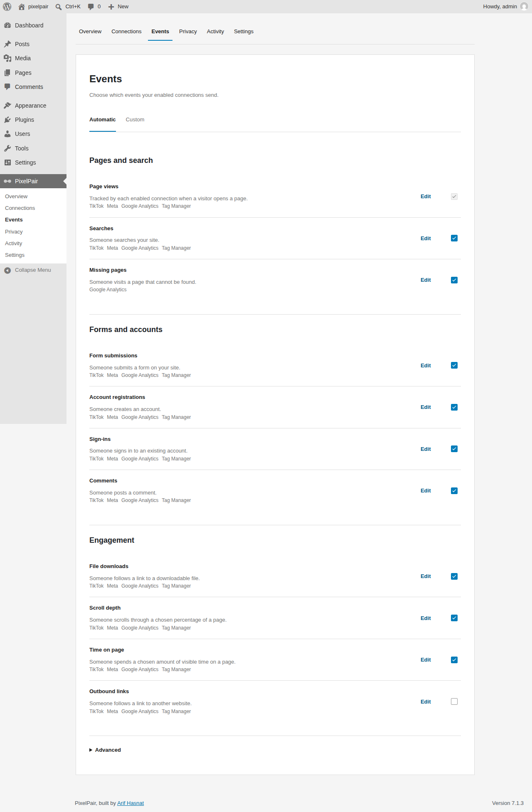Viewport: 532px width, 812px height.
Task: Open the comments bubble icon in admin bar
Action: click(91, 7)
